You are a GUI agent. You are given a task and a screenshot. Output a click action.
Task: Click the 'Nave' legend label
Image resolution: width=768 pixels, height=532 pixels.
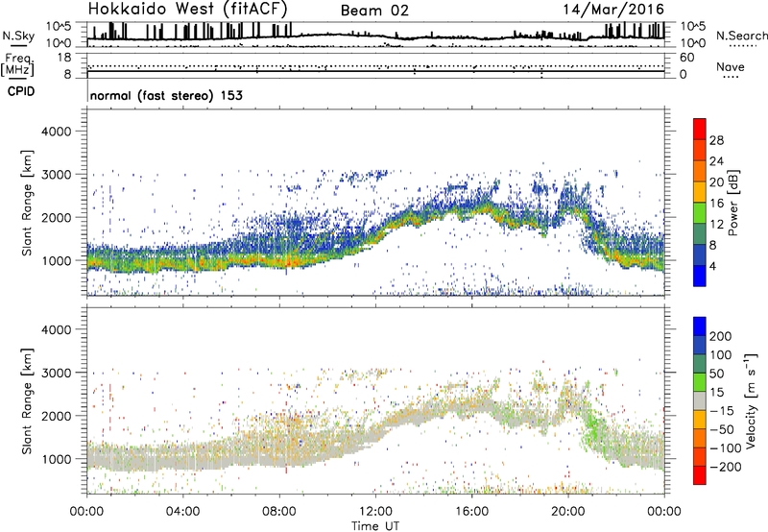click(x=730, y=67)
